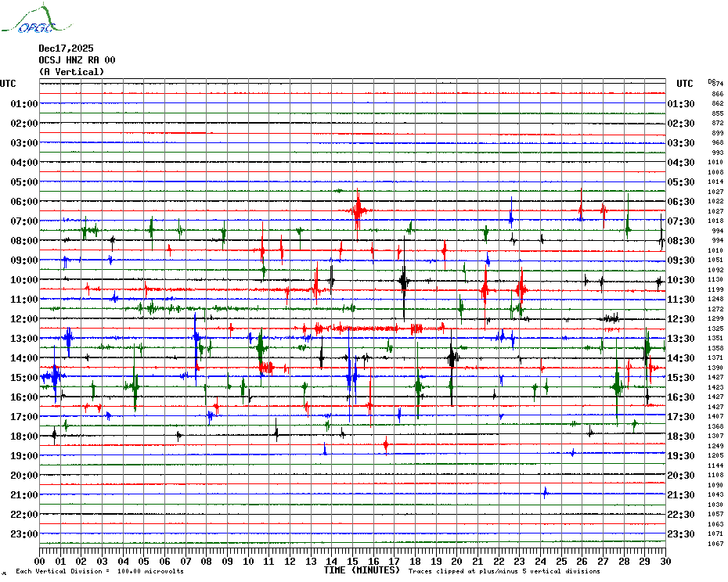Select the (A Vertical) component label
This screenshot has width=728, height=582.
tap(70, 72)
